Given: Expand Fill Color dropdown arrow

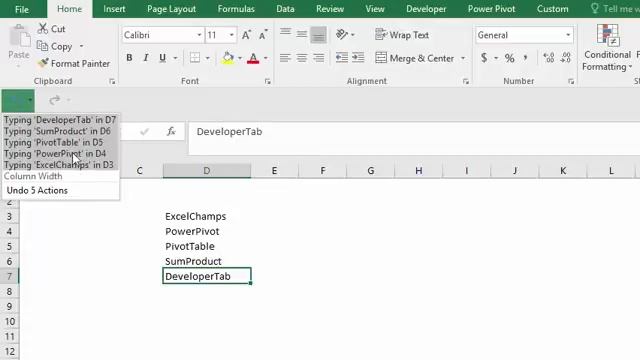Looking at the screenshot, I should (x=240, y=58).
